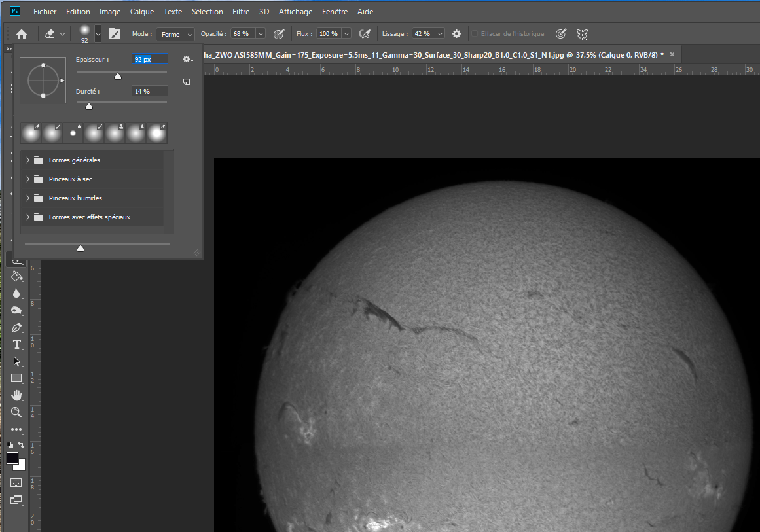Click the white background color swatch
760x532 pixels.
pos(22,467)
